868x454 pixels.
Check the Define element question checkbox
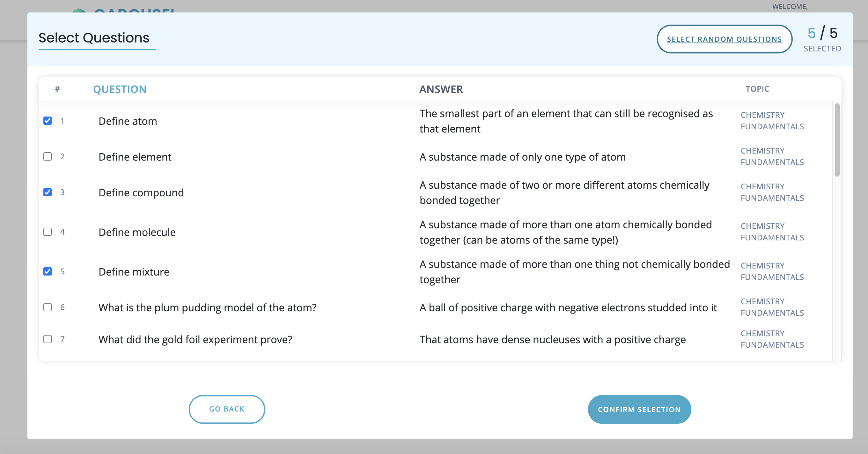point(48,156)
